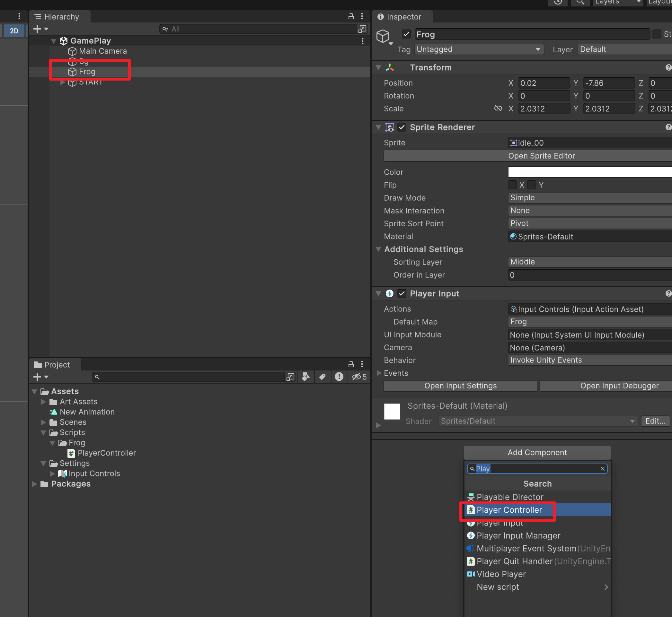
Task: Open the Behavior dropdown in Player Input
Action: 590,360
